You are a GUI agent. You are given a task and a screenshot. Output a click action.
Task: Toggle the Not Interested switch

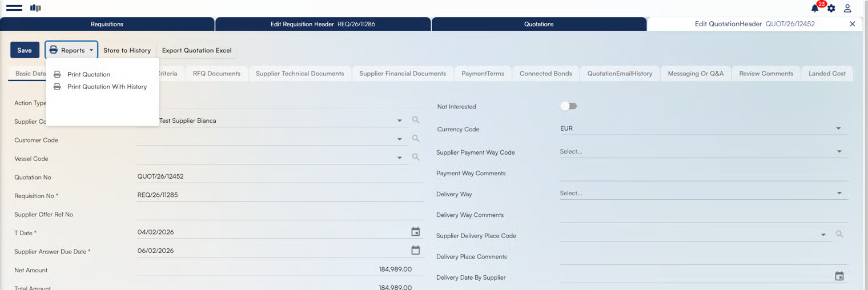pyautogui.click(x=568, y=106)
